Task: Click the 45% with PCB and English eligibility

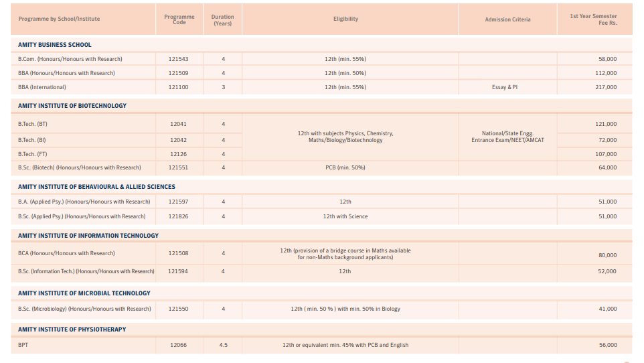Action: click(345, 346)
